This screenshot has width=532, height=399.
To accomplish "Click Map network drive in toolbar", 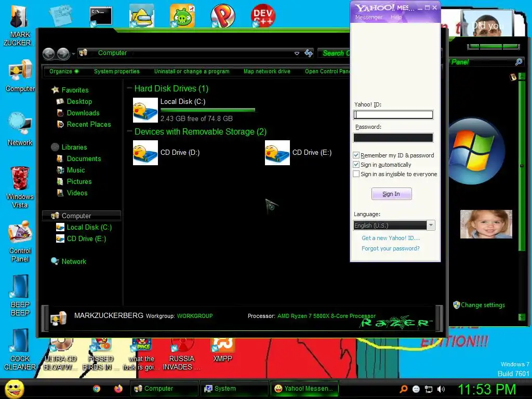I will click(267, 71).
